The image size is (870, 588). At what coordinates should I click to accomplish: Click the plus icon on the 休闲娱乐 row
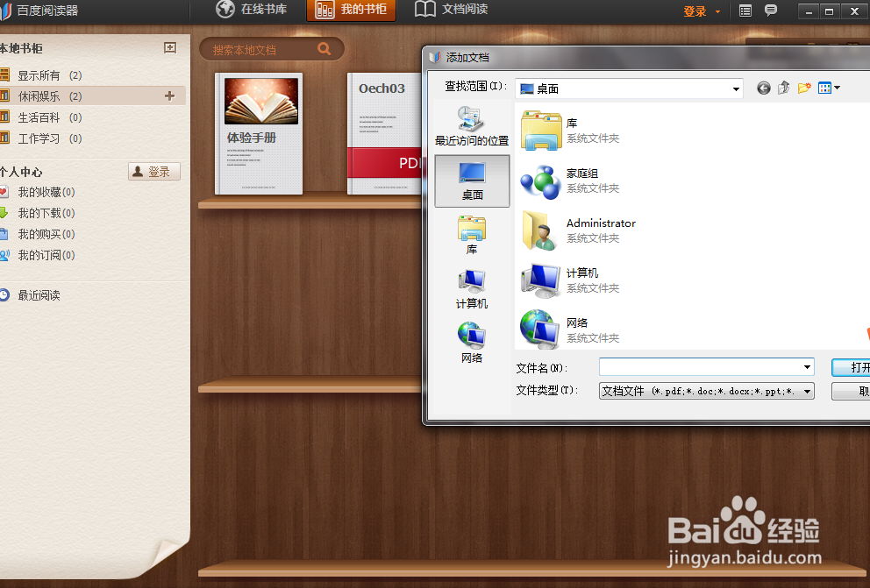pyautogui.click(x=170, y=96)
